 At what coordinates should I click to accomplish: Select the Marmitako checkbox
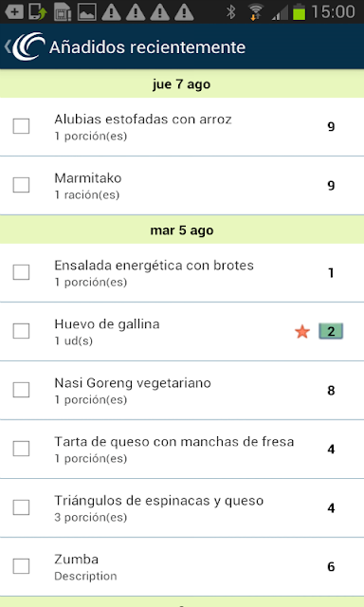21,185
